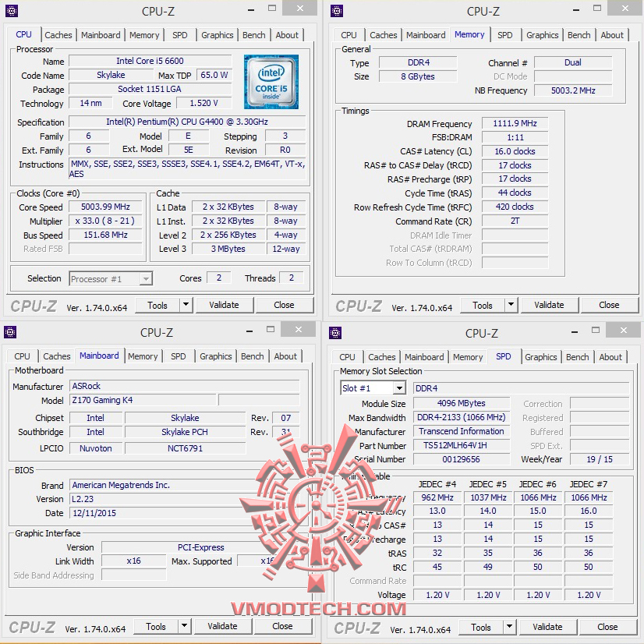
Task: Click Close button in the Memory window
Action: coord(609,305)
